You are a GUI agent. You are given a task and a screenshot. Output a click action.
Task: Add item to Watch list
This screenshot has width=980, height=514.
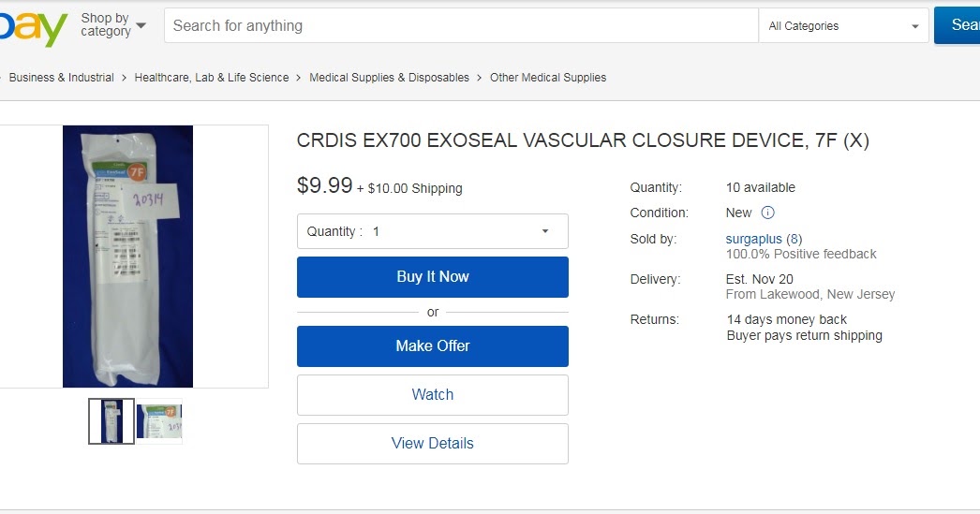[432, 395]
